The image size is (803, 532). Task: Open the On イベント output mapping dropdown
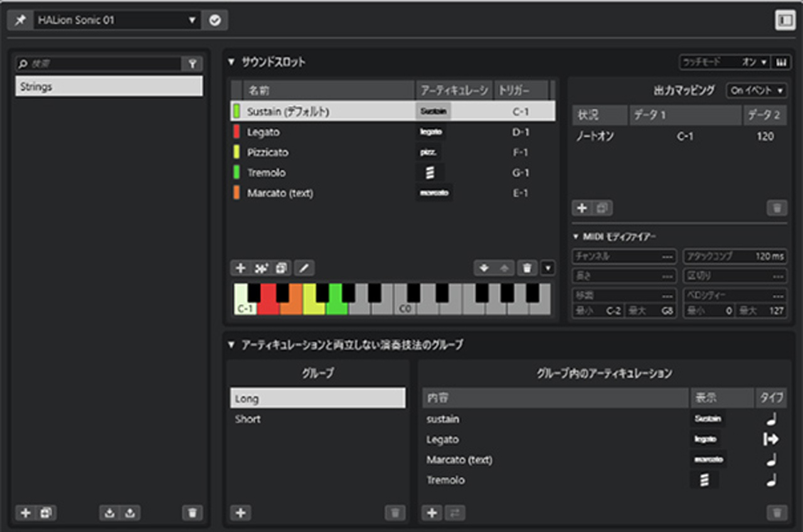click(755, 90)
